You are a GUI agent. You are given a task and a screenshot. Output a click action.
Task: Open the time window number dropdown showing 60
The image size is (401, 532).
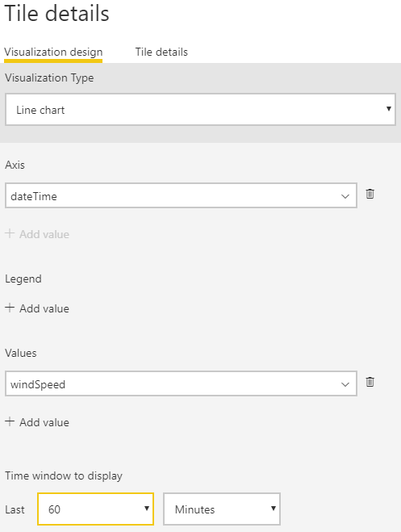(95, 509)
